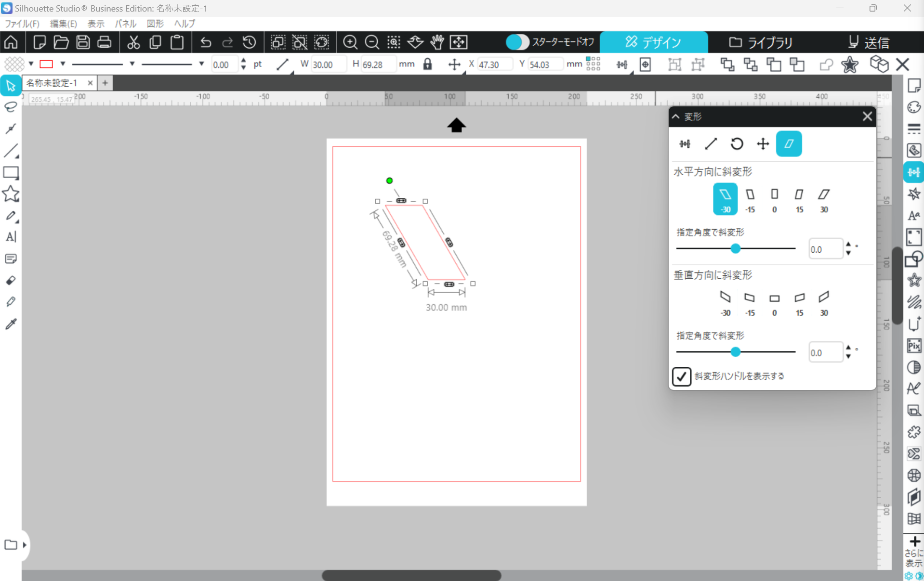The width and height of the screenshot is (924, 581).
Task: Apply horizontal shear of -15 degrees
Action: (x=750, y=200)
